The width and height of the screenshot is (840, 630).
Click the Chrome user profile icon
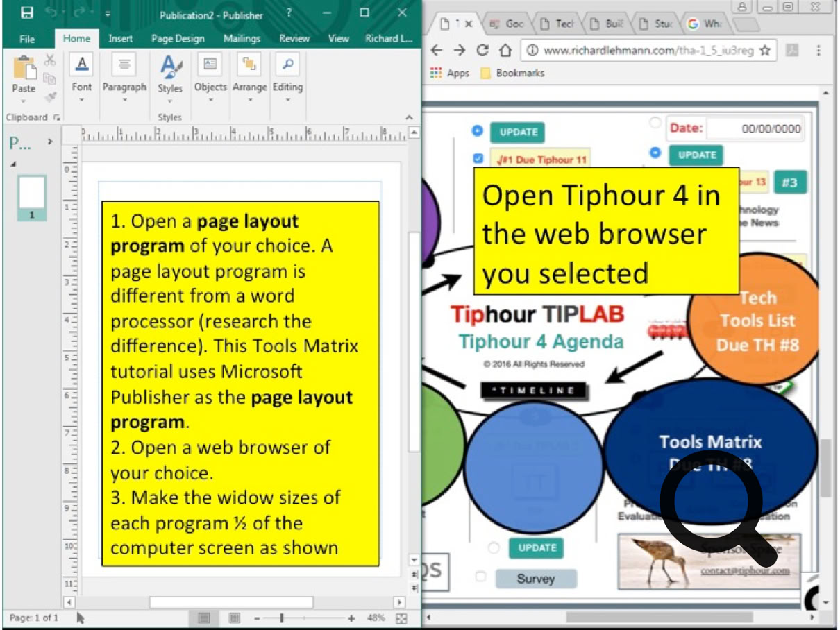point(742,6)
